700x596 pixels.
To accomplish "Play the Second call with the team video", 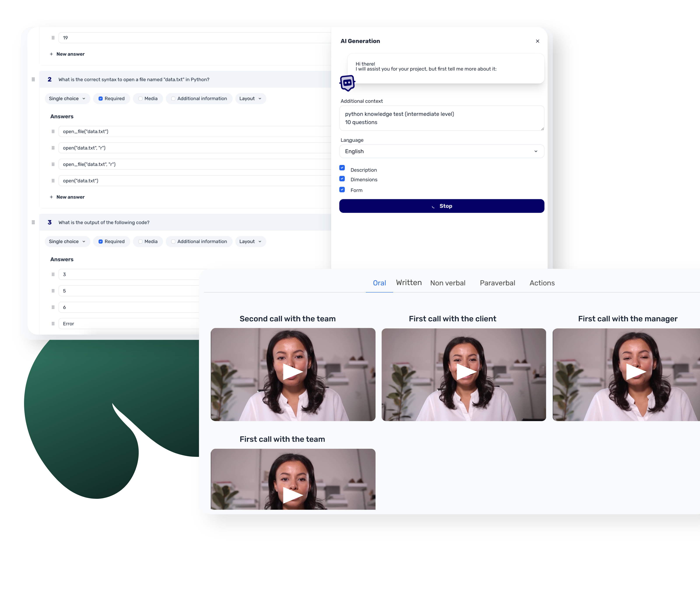I will coord(293,372).
